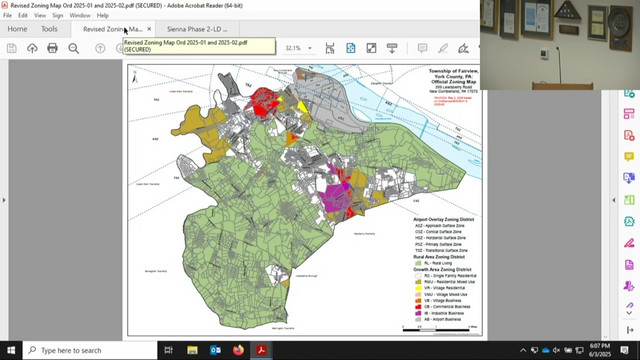This screenshot has height=360, width=640.
Task: Select the sign document pen icon in toolbar
Action: 463,48
